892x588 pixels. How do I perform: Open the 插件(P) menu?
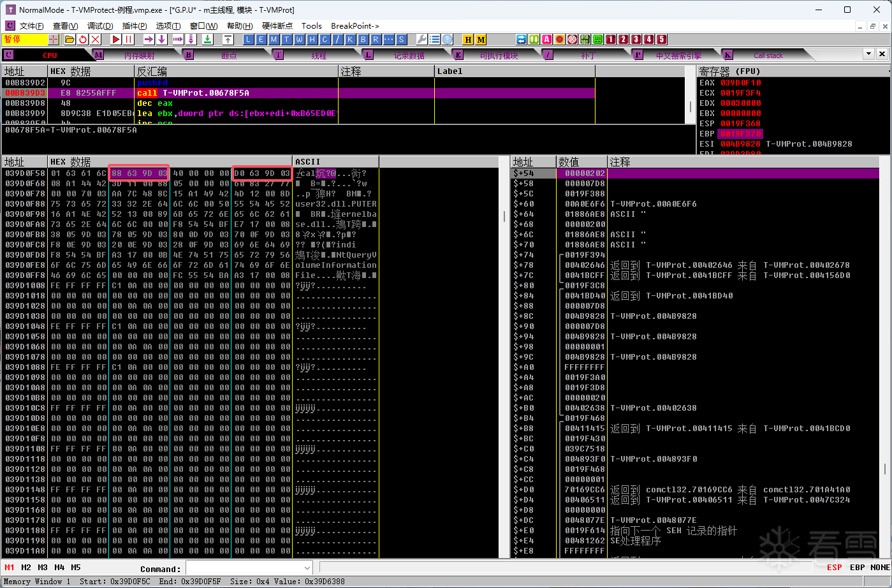pyautogui.click(x=134, y=26)
